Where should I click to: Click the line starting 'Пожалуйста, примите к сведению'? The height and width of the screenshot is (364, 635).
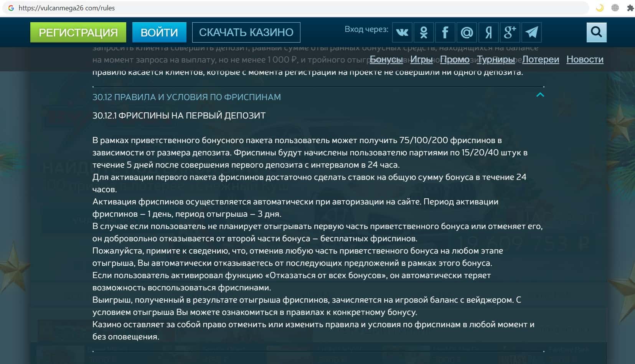tap(298, 251)
